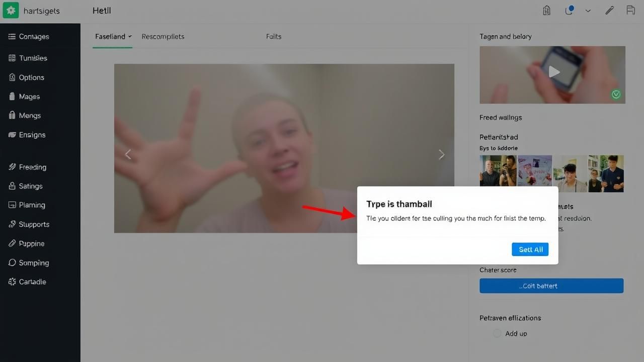Click the Cartadie sidebar icon
The image size is (644, 362).
point(12,282)
